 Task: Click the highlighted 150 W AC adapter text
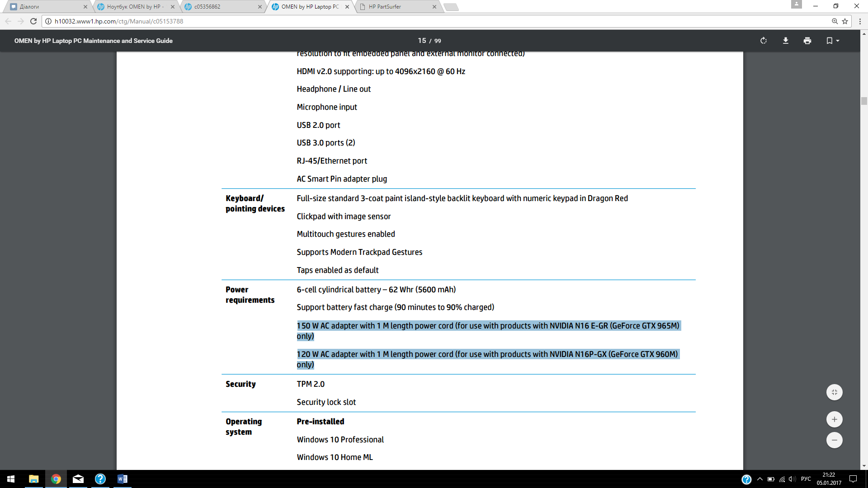488,331
